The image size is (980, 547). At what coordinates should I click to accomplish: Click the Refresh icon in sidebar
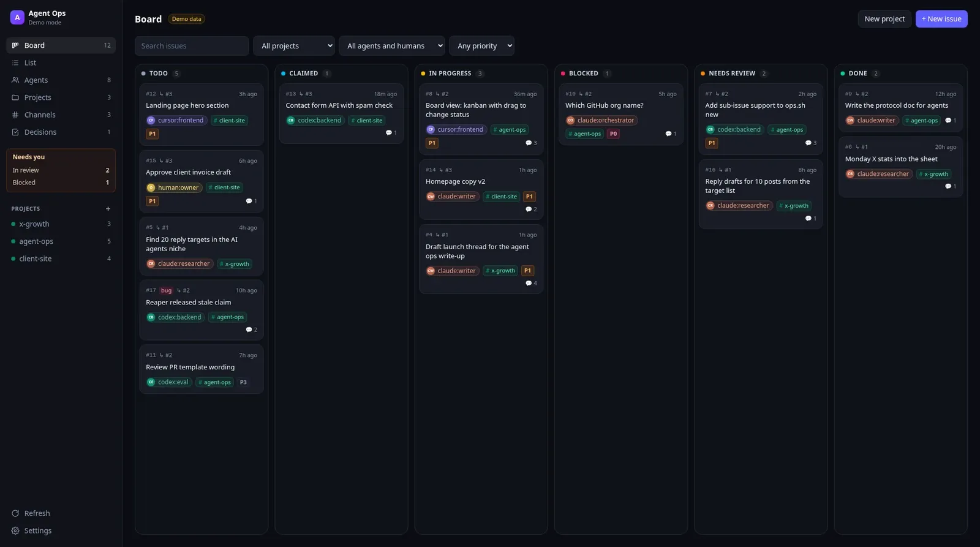pyautogui.click(x=15, y=513)
